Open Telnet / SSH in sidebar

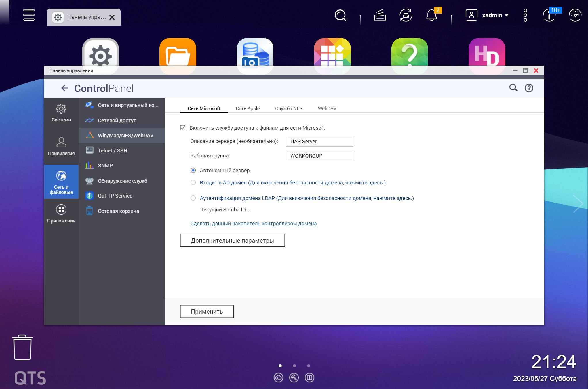[x=112, y=150]
